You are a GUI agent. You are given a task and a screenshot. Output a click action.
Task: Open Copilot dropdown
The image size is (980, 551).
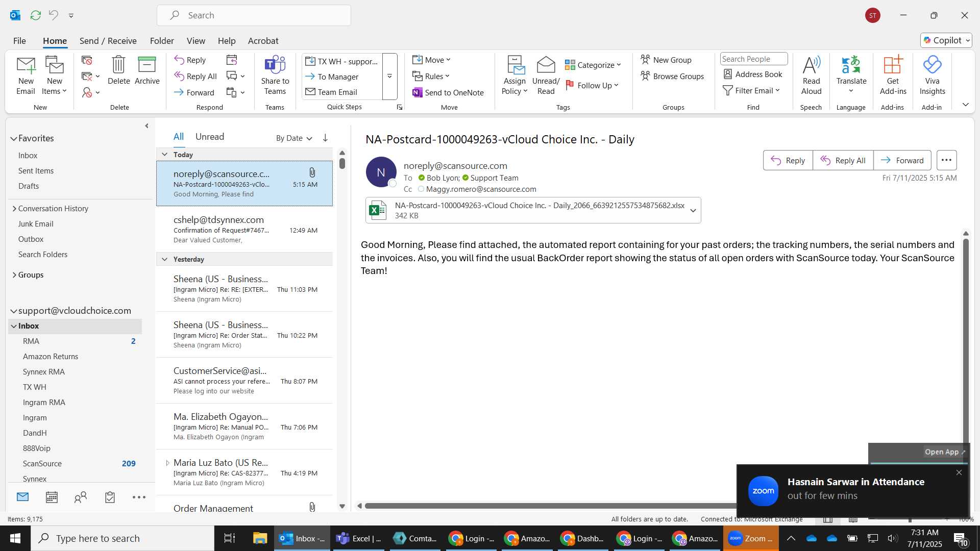[946, 40]
